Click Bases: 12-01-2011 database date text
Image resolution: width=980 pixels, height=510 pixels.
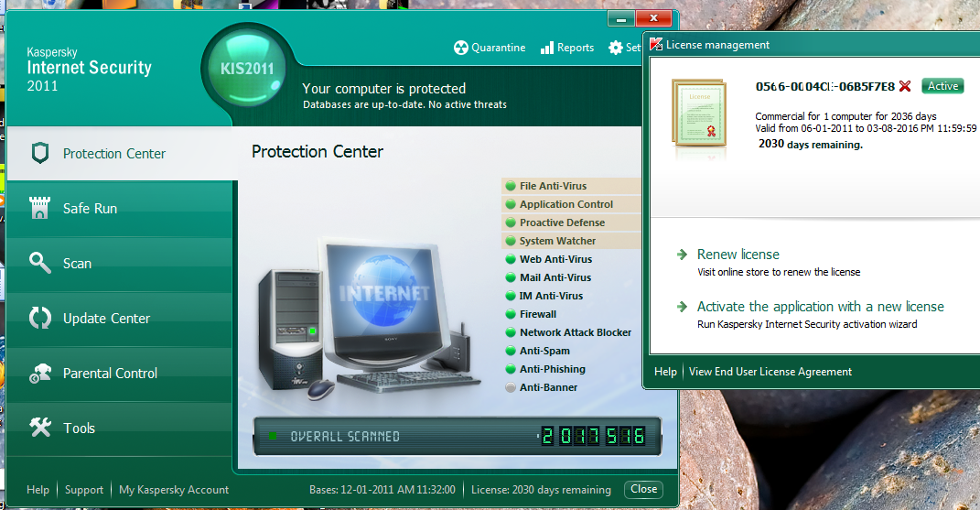pos(382,490)
